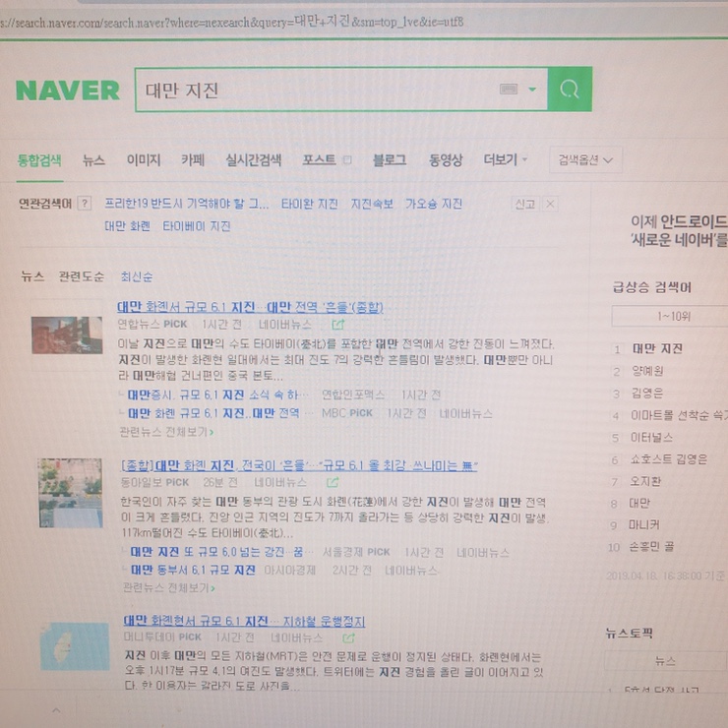Open sub-article 대만 동부서 6.1 규모 지진
This screenshot has height=728, width=728.
(x=193, y=570)
